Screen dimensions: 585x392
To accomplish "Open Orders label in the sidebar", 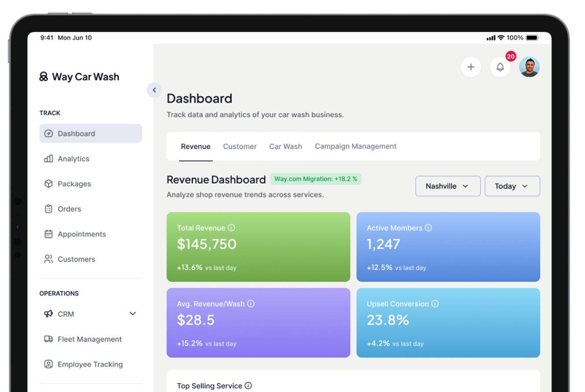I will click(70, 209).
